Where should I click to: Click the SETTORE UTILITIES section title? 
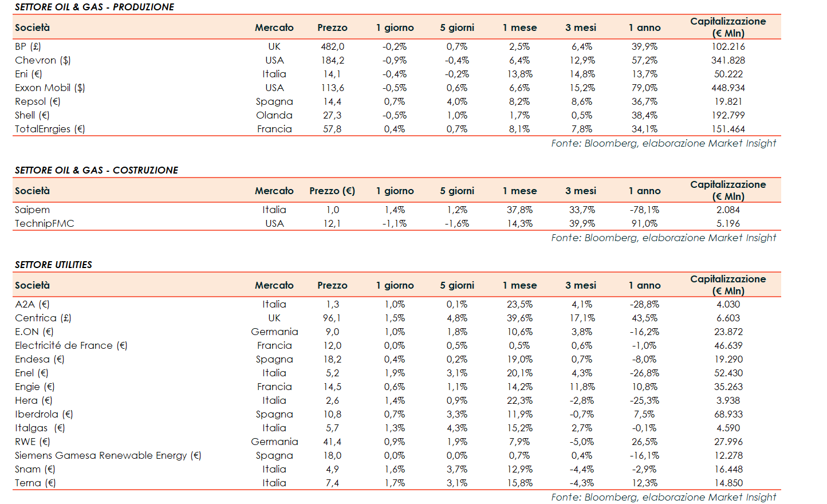click(53, 265)
